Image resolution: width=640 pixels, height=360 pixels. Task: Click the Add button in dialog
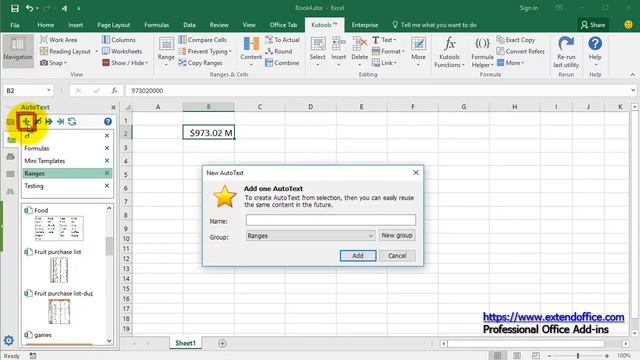click(358, 256)
